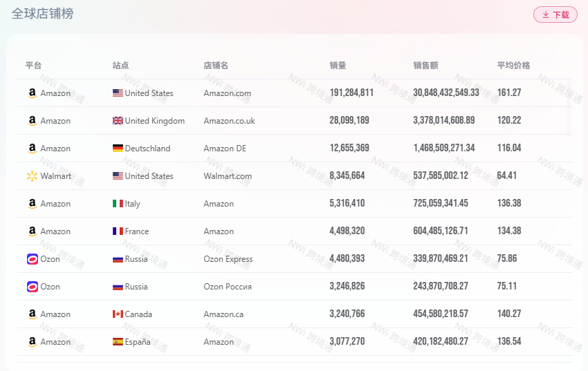Select the Amazon.co.uk store entry
The height and width of the screenshot is (371, 588).
(229, 121)
